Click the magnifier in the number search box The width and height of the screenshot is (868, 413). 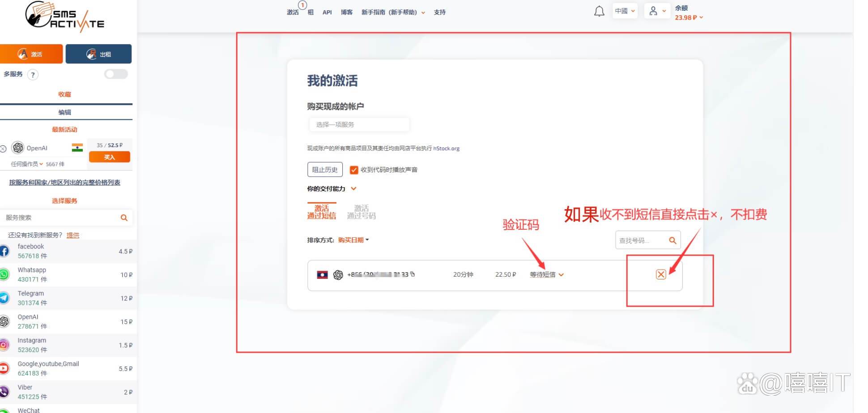(x=672, y=240)
